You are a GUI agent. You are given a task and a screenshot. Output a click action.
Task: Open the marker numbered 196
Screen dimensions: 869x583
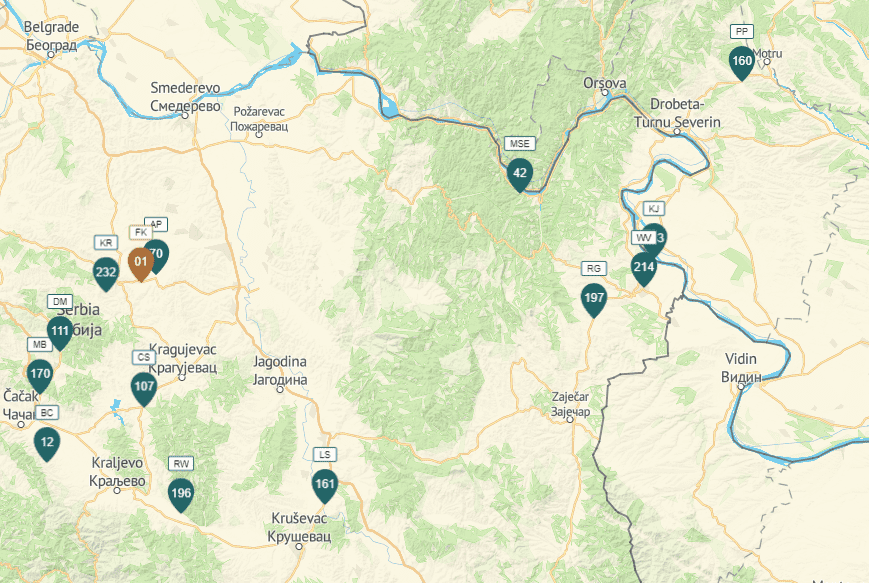point(181,495)
